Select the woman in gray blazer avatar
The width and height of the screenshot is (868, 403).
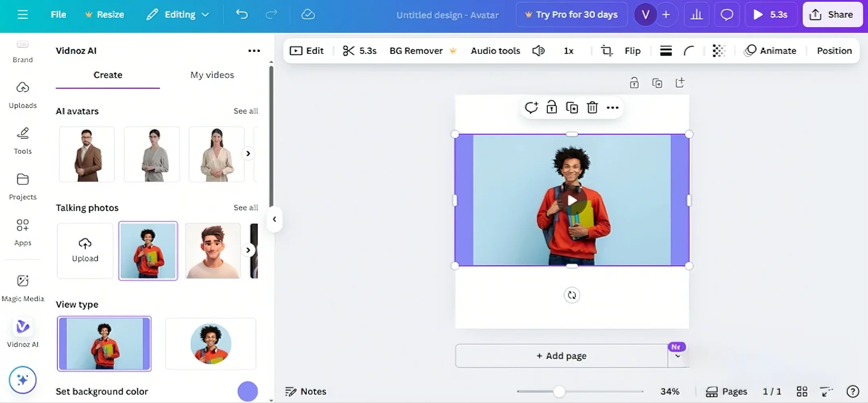pyautogui.click(x=152, y=154)
